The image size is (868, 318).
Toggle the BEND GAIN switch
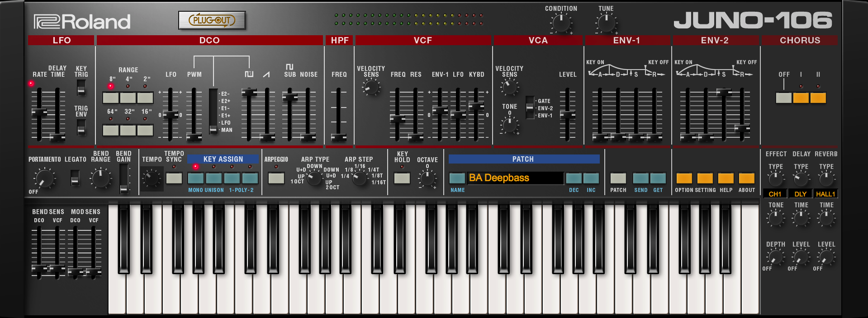pyautogui.click(x=123, y=179)
